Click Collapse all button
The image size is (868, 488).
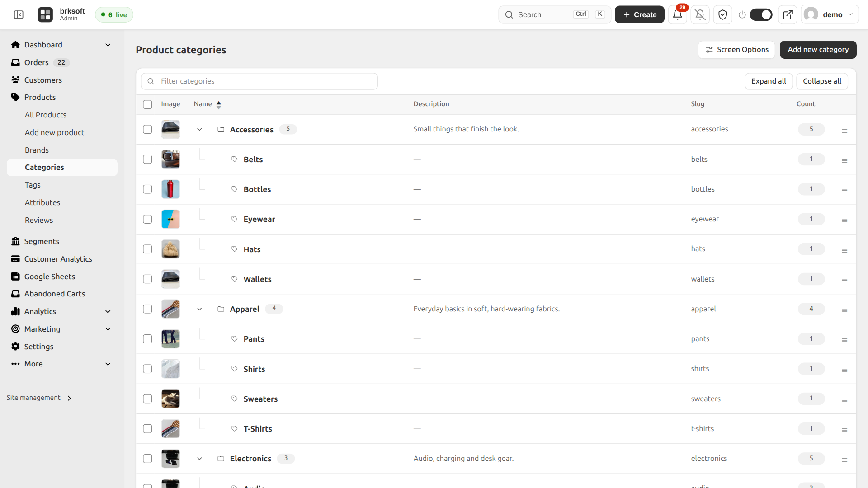coord(822,81)
